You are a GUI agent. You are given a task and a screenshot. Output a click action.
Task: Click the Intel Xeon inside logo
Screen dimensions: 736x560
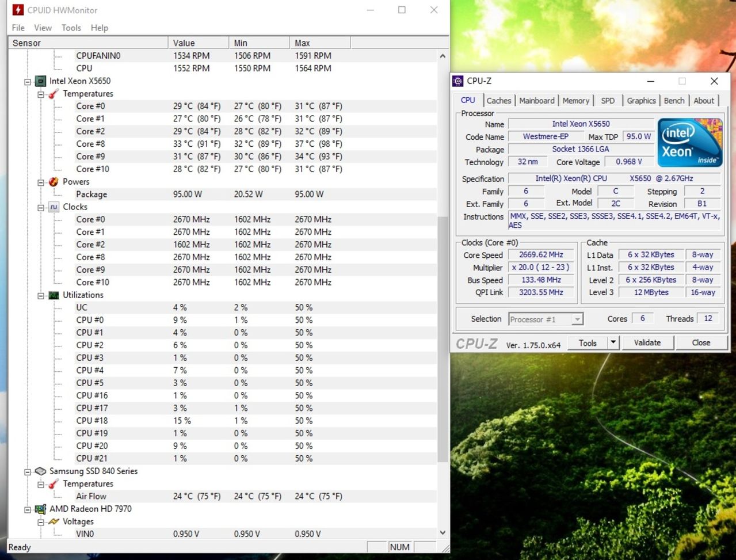tap(689, 143)
